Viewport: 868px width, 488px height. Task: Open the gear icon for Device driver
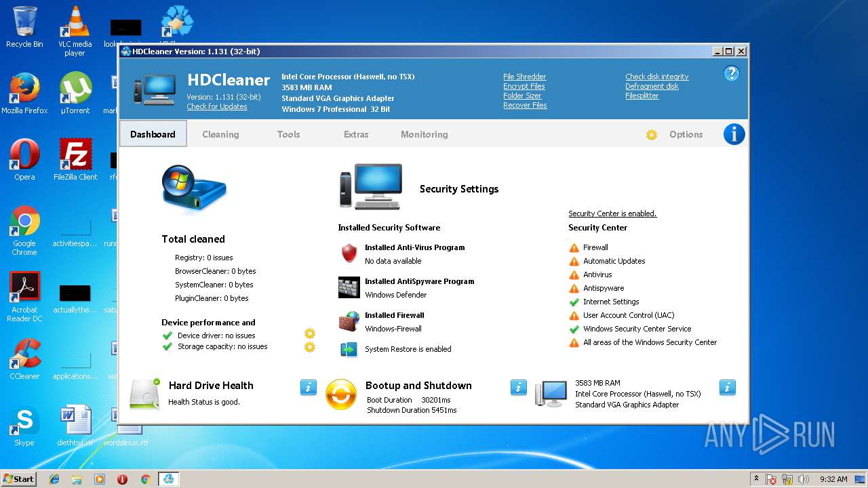click(310, 333)
